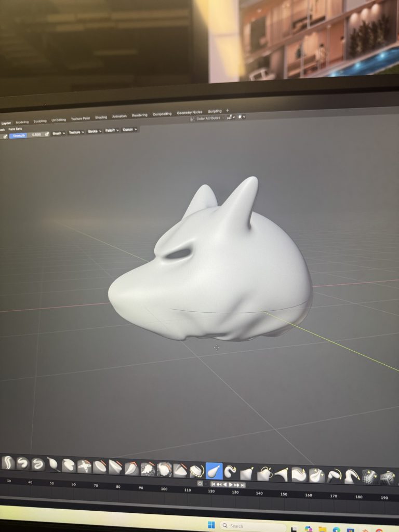
Task: Jump to the timeline start frame
Action: coord(213,484)
